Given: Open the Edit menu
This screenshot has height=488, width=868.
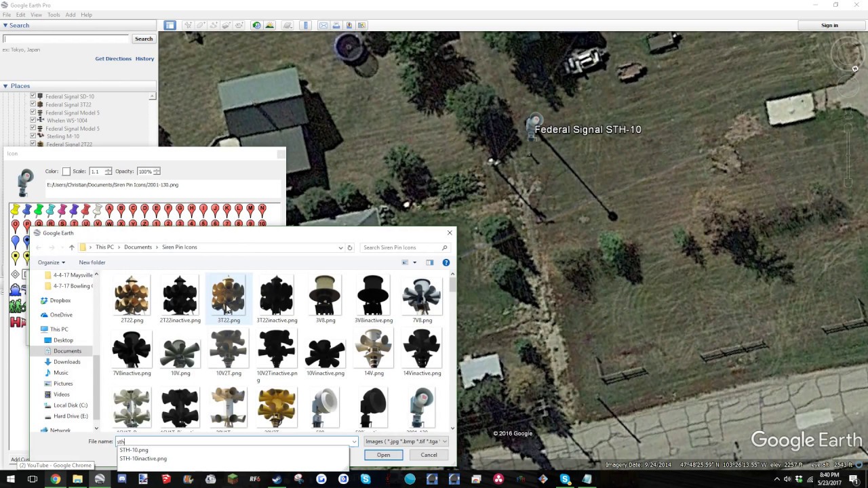Looking at the screenshot, I should 21,14.
